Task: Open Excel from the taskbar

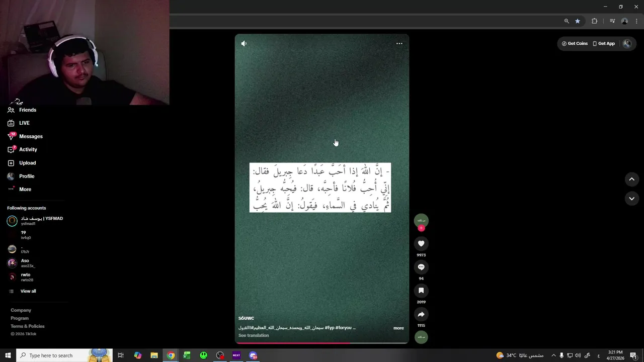Action: coord(187,355)
